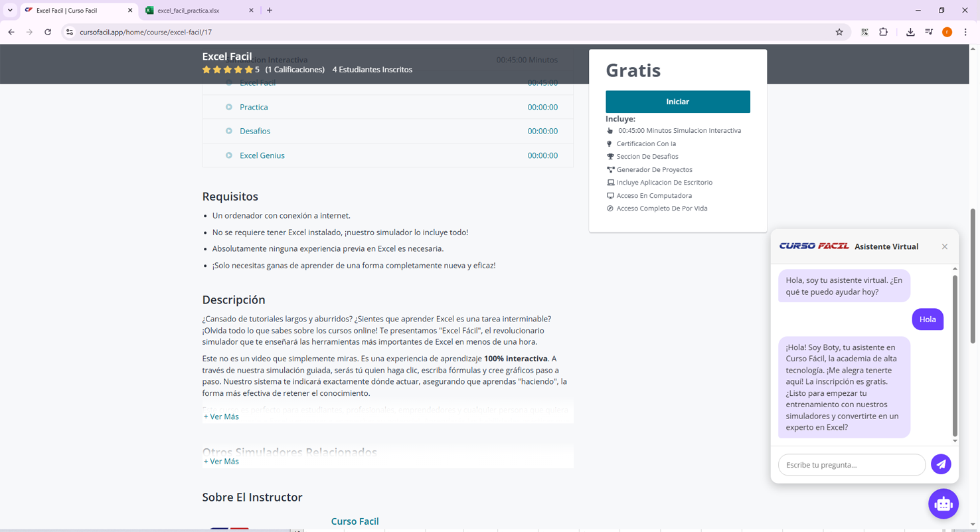The height and width of the screenshot is (532, 980).
Task: Expand Otros Simuladores Relacionados with Ver Más
Action: (221, 461)
